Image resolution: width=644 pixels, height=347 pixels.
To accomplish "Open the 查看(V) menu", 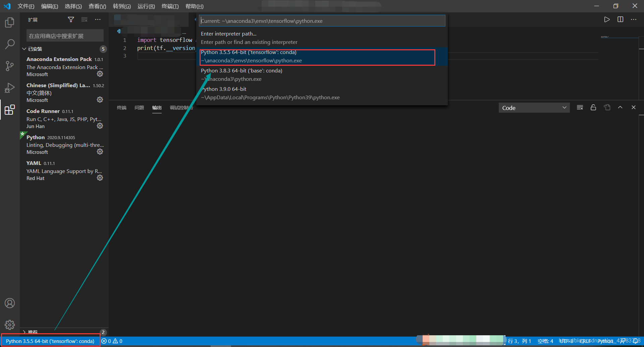I will [97, 6].
